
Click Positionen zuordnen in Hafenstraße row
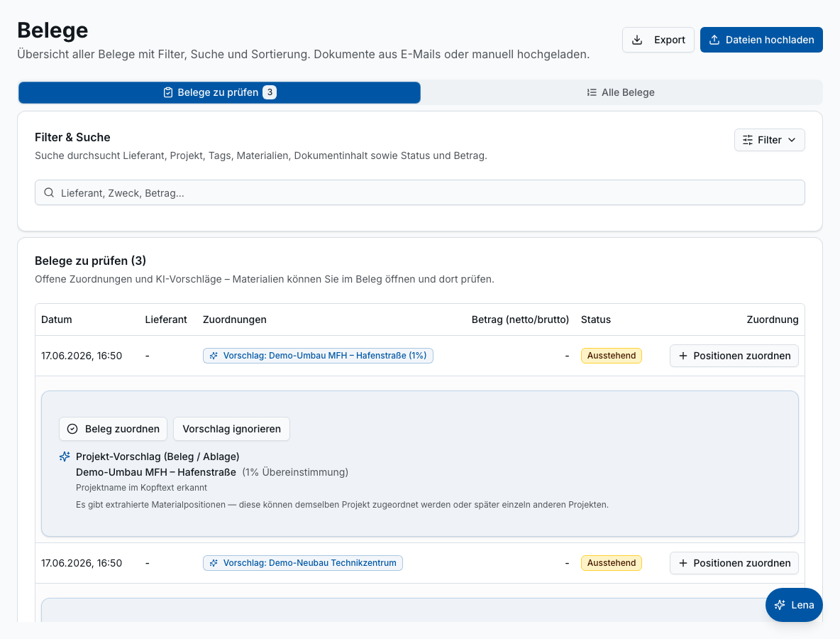click(734, 356)
